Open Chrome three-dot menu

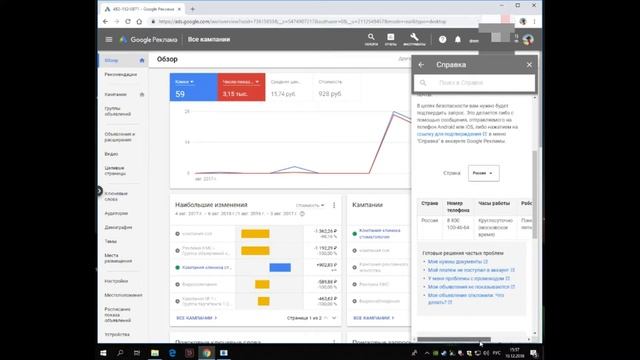(534, 21)
